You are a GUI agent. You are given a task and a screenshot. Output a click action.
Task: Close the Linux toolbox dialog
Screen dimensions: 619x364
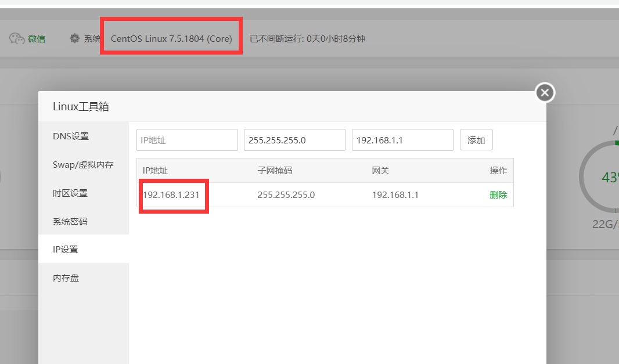click(x=545, y=92)
